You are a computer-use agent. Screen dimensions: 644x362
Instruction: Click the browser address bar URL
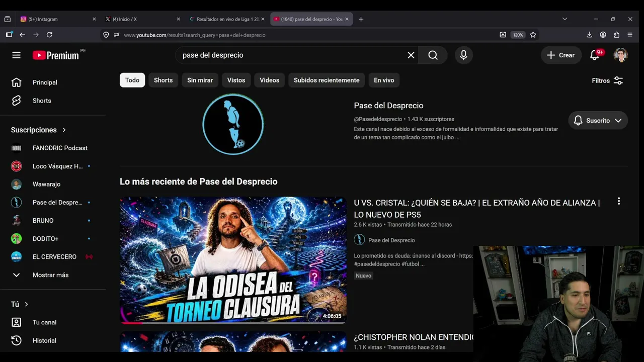pos(195,35)
